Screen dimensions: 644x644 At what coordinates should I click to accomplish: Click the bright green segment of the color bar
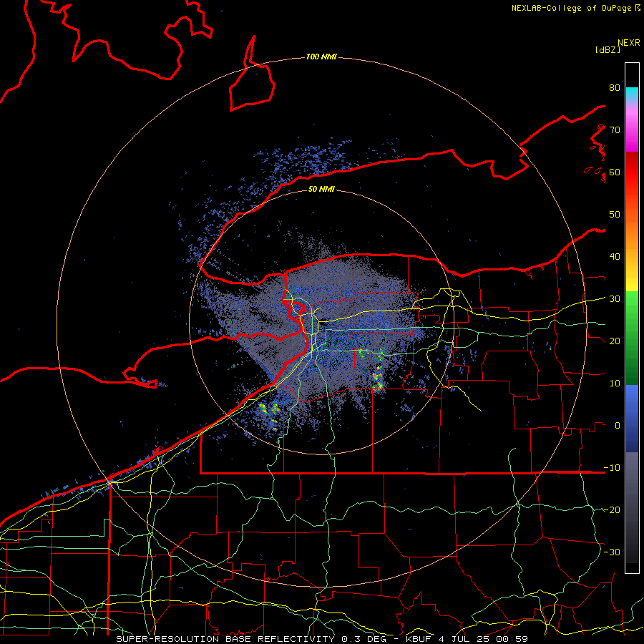point(632,302)
